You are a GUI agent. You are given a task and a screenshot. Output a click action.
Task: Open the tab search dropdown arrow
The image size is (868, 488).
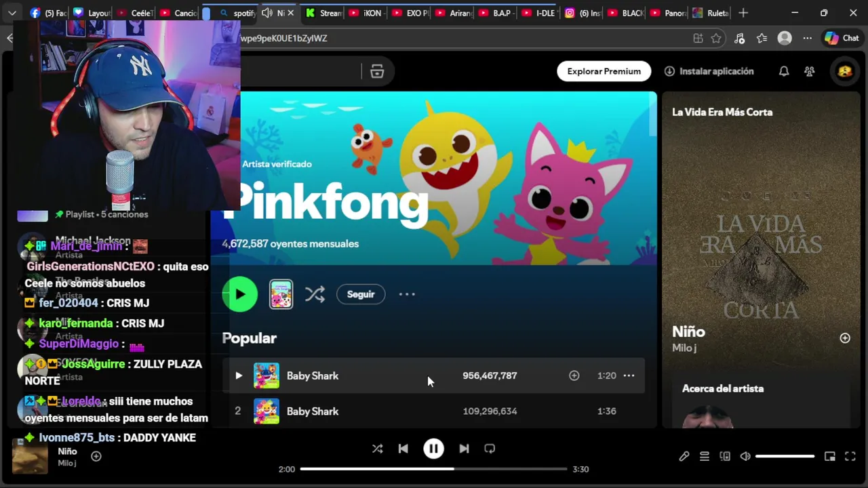click(12, 13)
